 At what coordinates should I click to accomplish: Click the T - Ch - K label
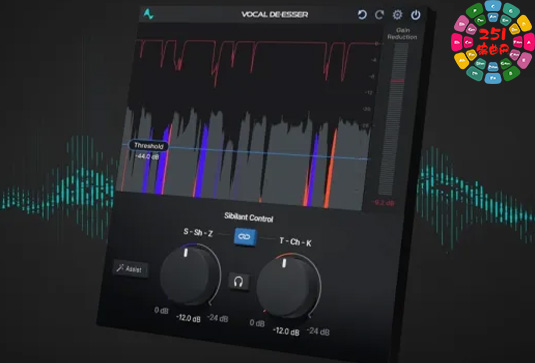click(295, 242)
